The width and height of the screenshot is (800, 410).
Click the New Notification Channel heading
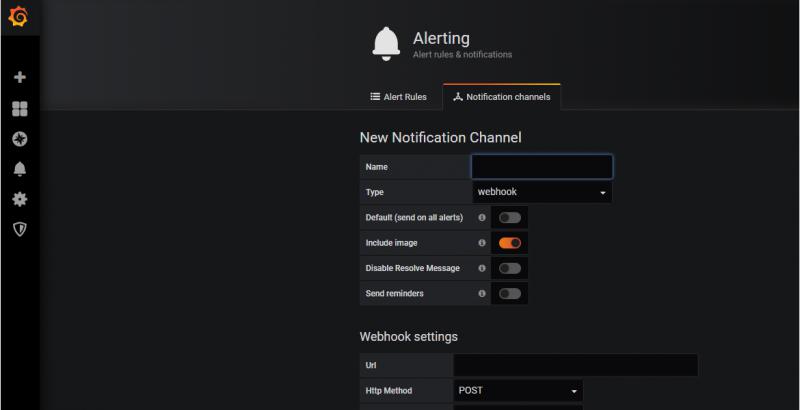441,138
